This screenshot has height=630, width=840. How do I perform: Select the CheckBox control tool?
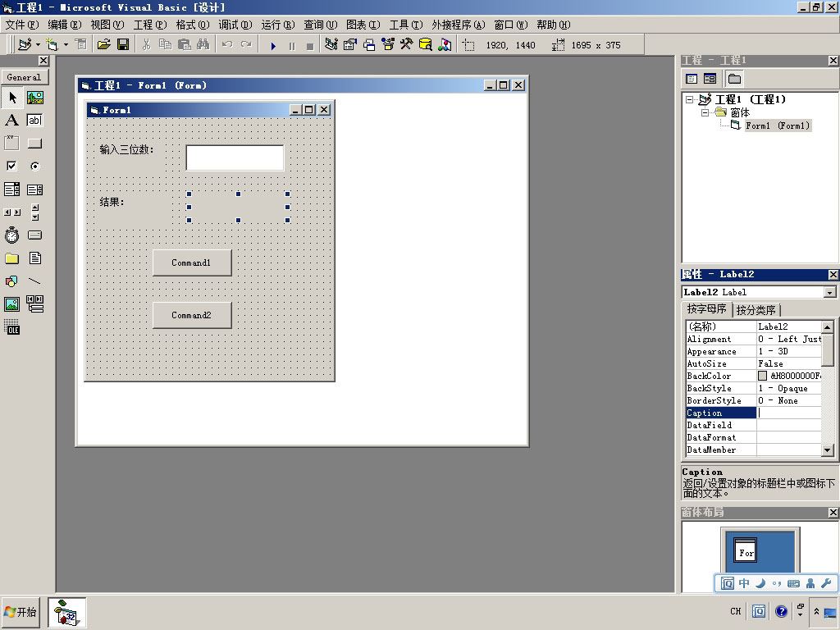point(12,166)
